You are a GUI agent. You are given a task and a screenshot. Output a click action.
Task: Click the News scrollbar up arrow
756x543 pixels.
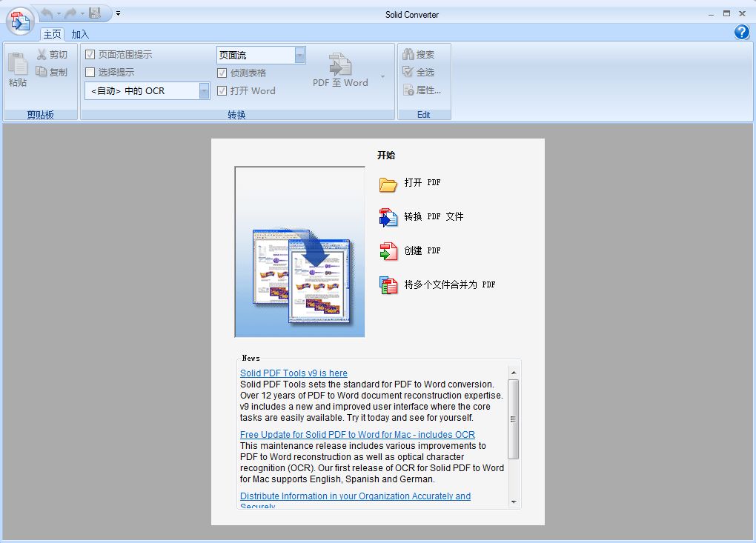point(514,373)
